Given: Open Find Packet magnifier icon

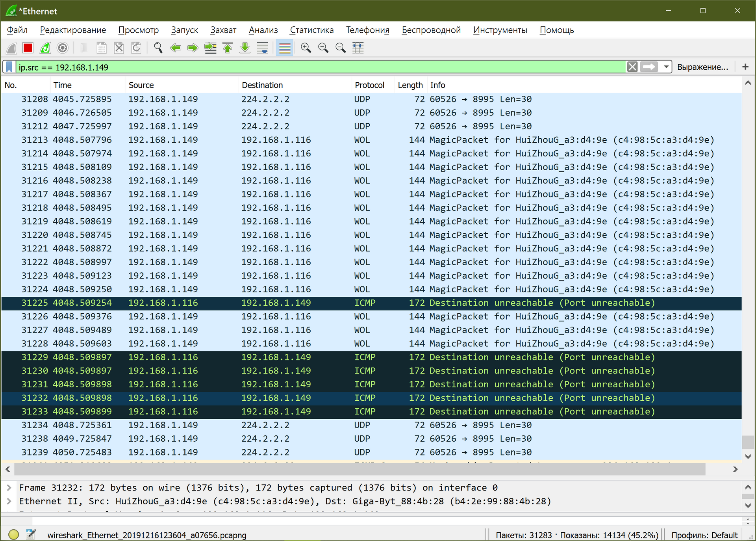Looking at the screenshot, I should click(158, 48).
